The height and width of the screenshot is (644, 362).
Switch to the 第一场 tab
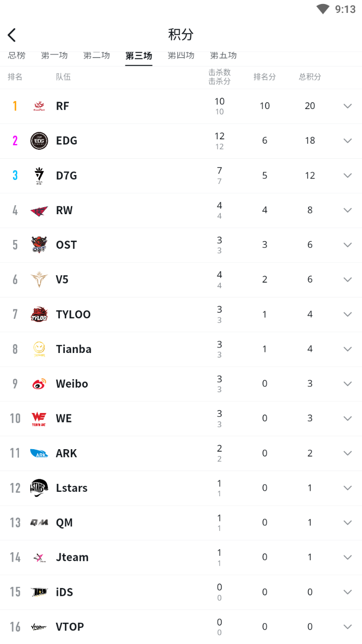tap(54, 56)
